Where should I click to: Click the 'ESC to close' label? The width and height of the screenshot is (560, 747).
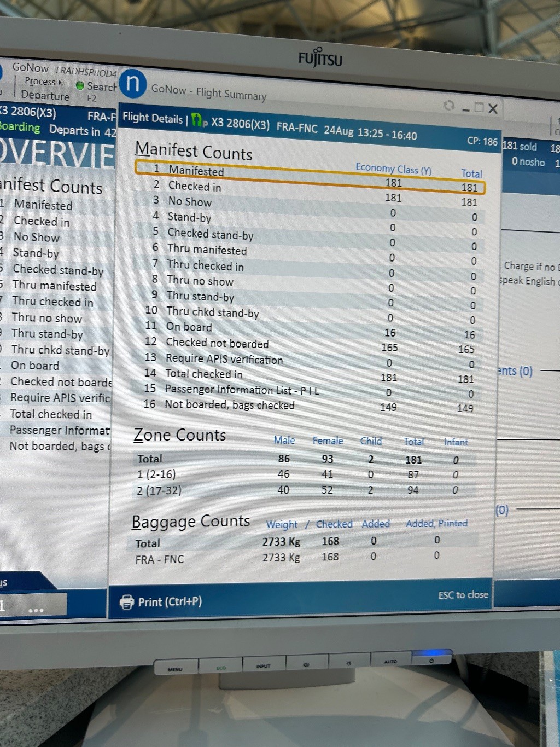[463, 595]
